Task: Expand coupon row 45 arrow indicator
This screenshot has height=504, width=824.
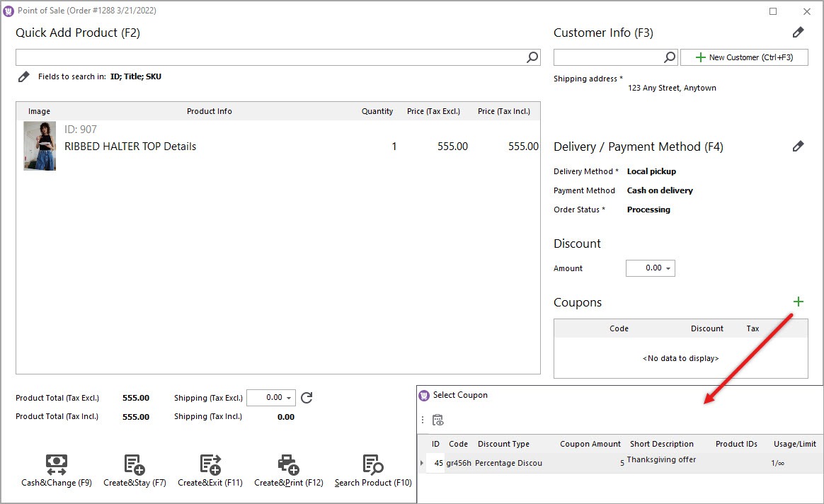Action: (423, 463)
